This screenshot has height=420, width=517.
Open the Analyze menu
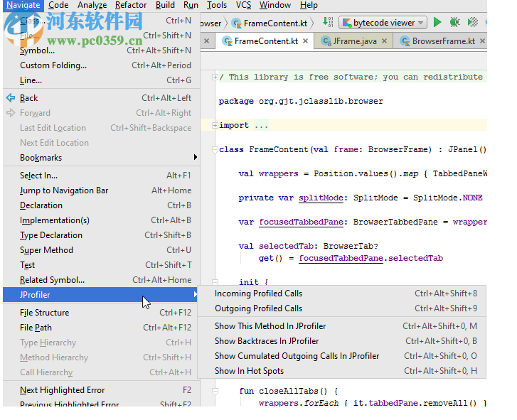[x=92, y=5]
